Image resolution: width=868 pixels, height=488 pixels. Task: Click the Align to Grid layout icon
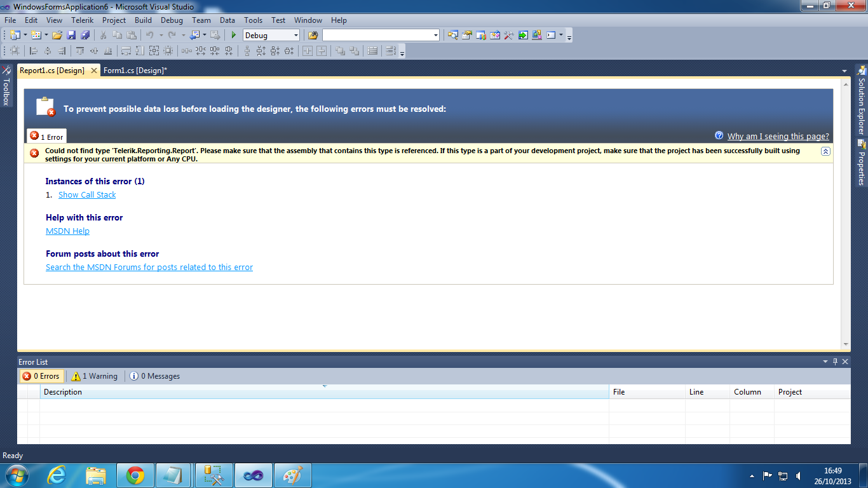15,51
